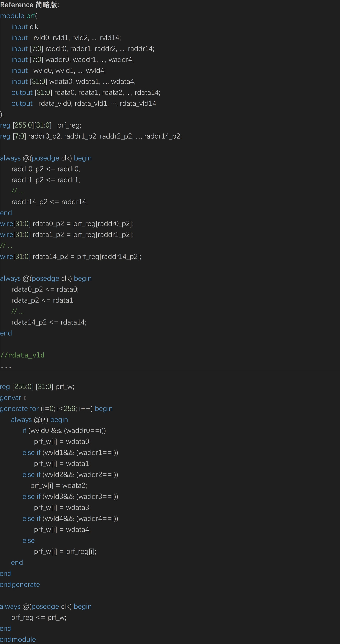Click 'else if (wvld4&& (waddr4==i))' condition
340x644 pixels.
[70, 518]
